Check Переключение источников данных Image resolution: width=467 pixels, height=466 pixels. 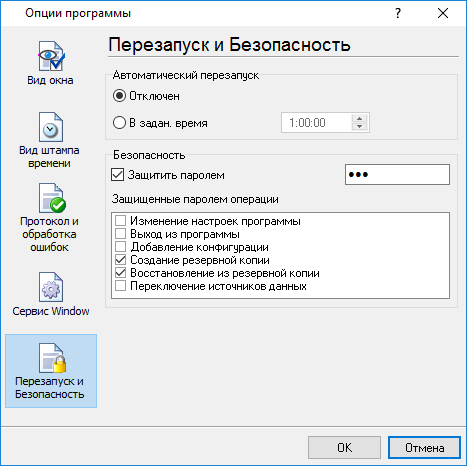[120, 286]
